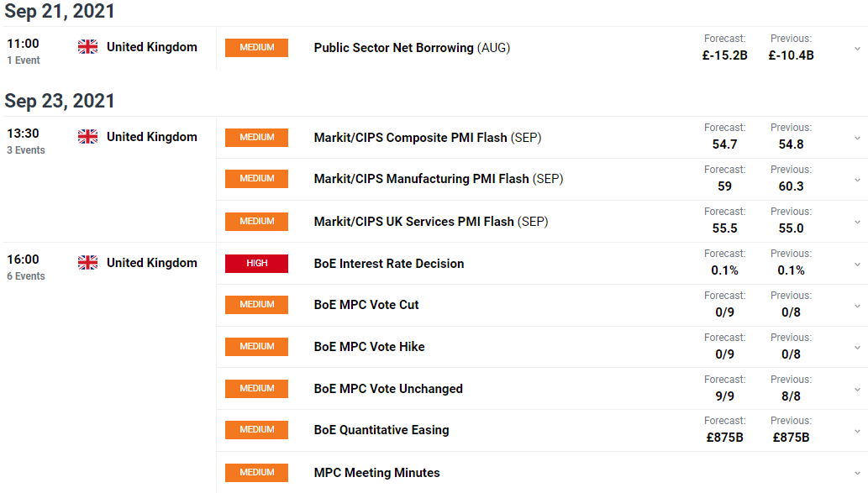Expand BoE MPC Vote Hike chevron

click(x=857, y=348)
